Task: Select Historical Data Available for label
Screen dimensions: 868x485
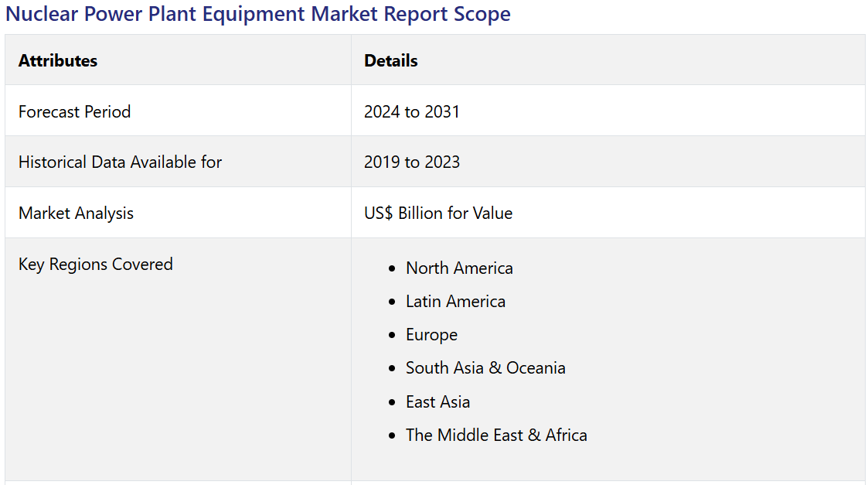Action: (120, 162)
